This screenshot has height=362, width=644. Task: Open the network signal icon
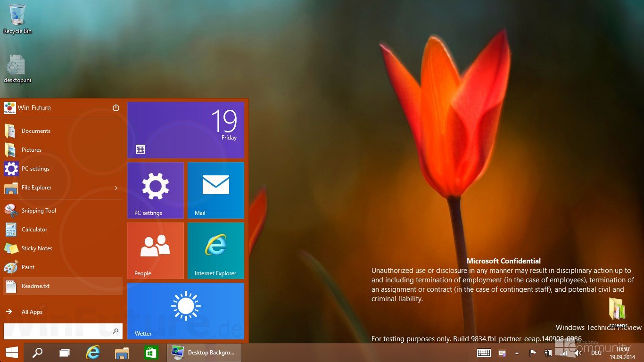pos(563,353)
